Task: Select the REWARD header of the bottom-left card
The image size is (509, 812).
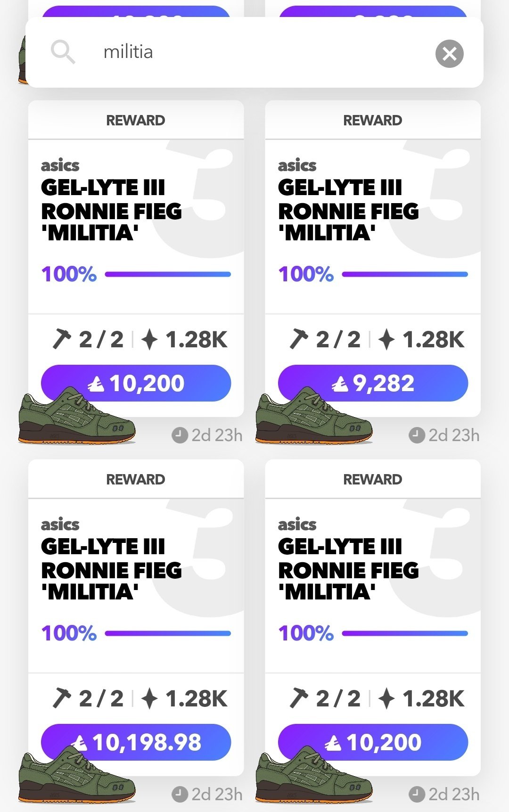Action: click(136, 479)
